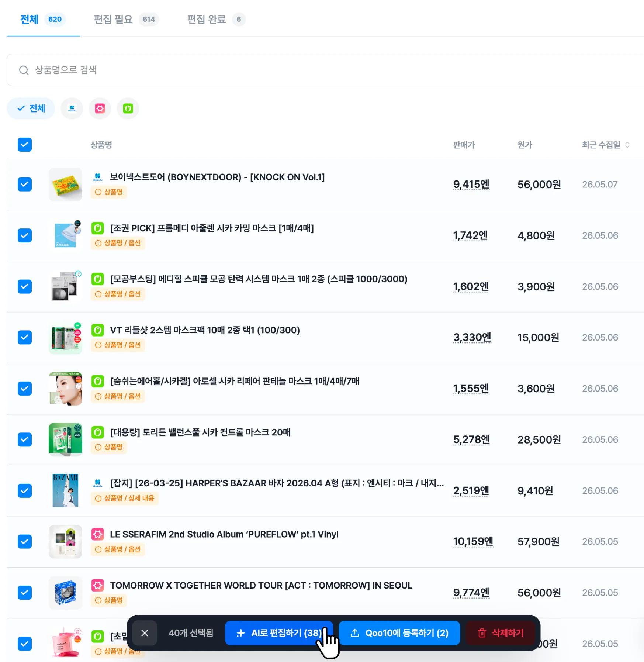Open the VT 리들샷 mask pack thumbnail
This screenshot has width=644, height=662.
point(65,337)
